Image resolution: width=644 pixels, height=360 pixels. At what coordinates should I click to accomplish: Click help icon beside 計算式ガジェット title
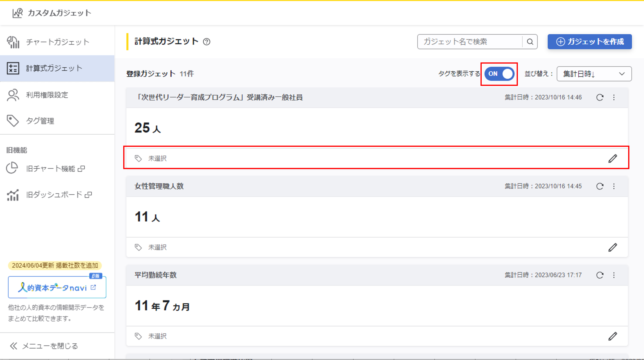coord(207,42)
